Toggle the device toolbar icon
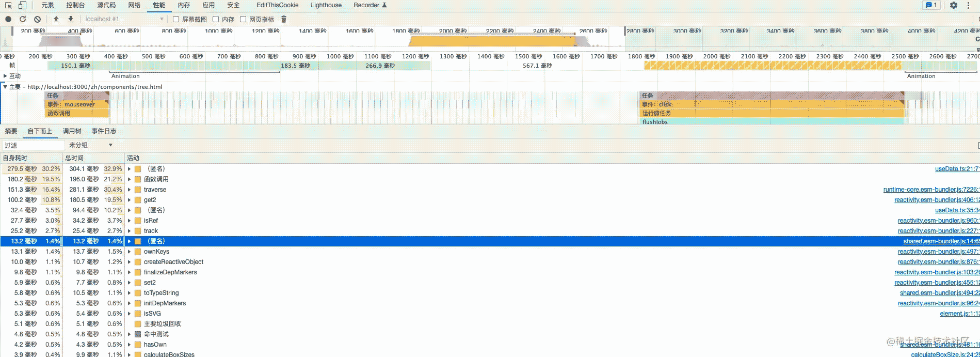The width and height of the screenshot is (980, 357). pos(22,5)
